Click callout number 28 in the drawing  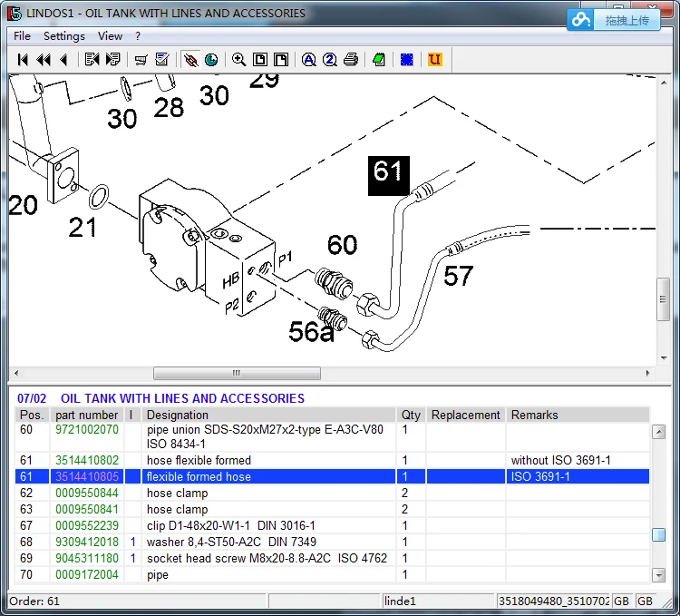(x=169, y=108)
